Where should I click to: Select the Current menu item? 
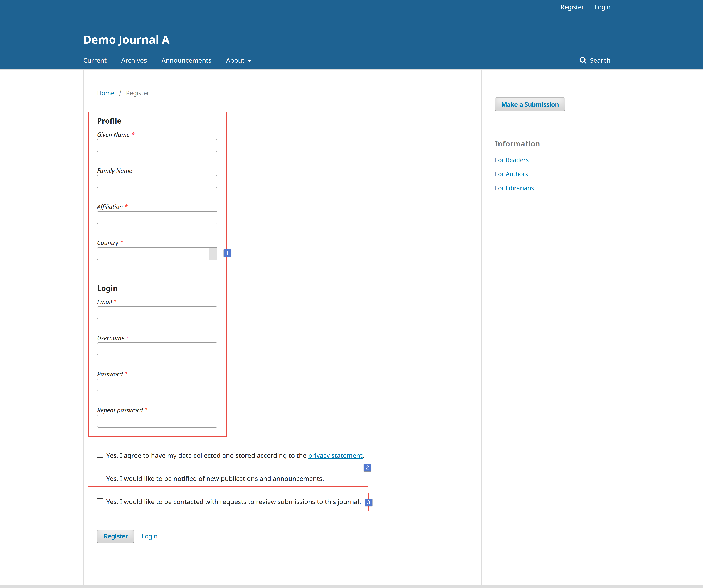coord(95,60)
